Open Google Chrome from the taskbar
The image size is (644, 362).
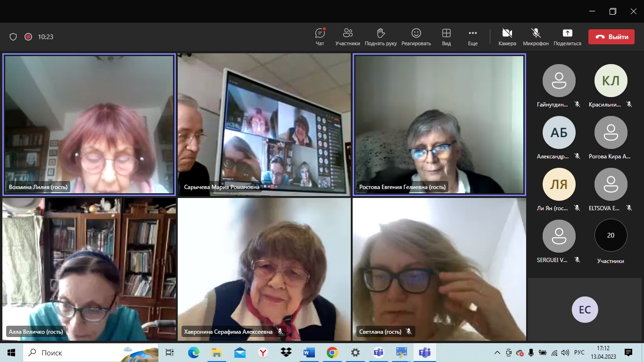[x=332, y=353]
